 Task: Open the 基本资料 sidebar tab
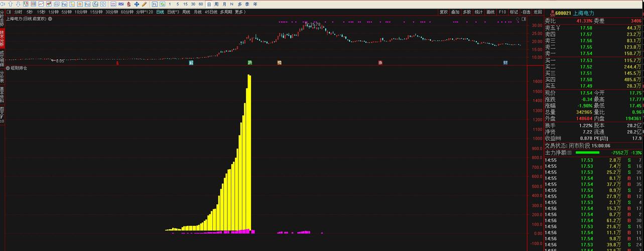pyautogui.click(x=2, y=94)
